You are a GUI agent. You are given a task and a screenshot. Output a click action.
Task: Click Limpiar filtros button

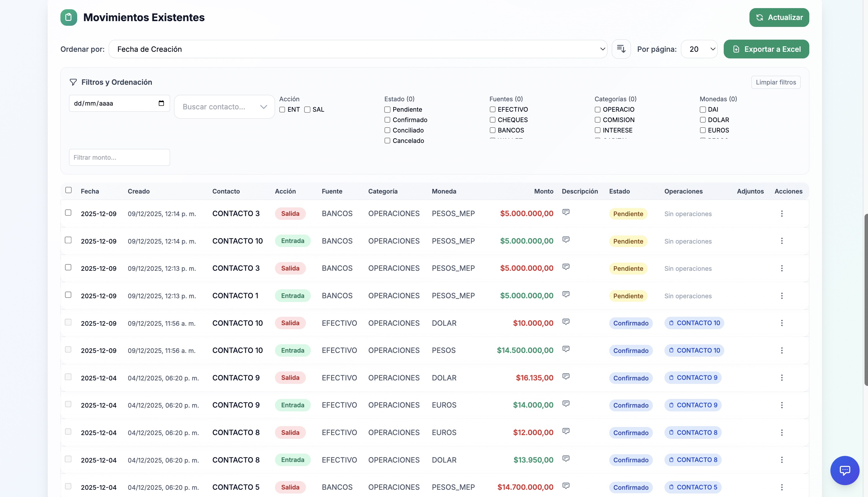(x=775, y=82)
